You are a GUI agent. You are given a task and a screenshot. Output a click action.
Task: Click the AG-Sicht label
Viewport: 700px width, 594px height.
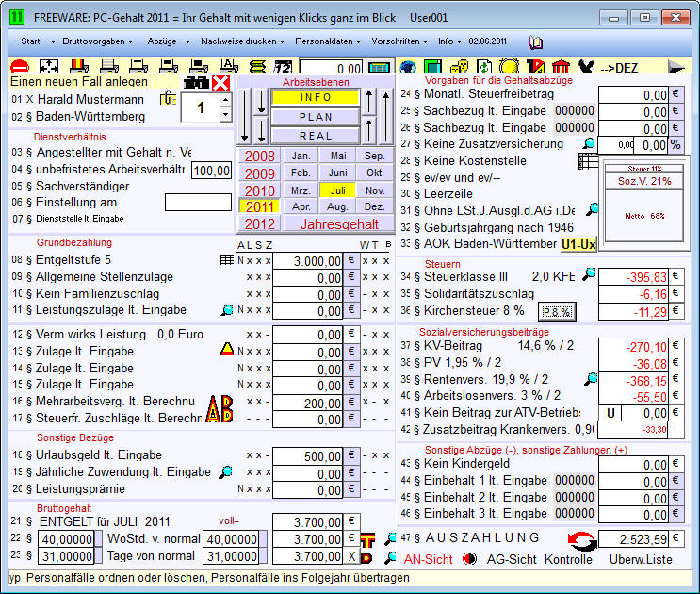512,560
